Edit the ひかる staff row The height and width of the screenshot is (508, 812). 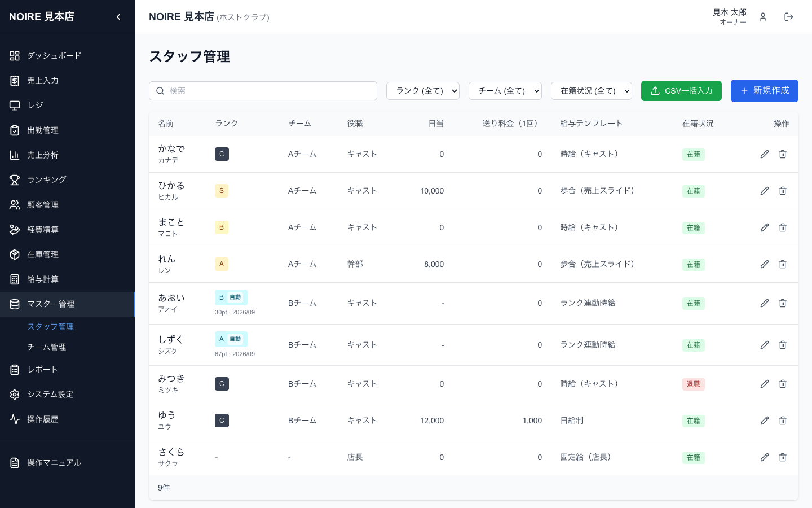click(765, 191)
